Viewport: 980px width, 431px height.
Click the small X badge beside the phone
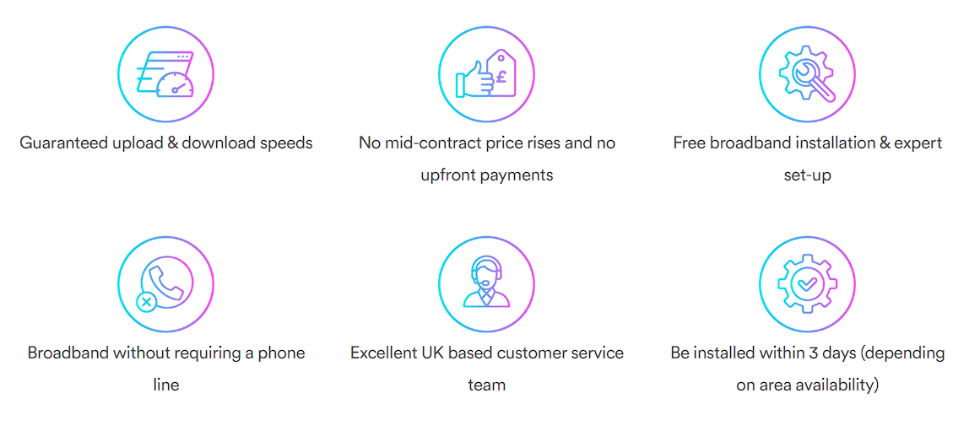pos(146,304)
